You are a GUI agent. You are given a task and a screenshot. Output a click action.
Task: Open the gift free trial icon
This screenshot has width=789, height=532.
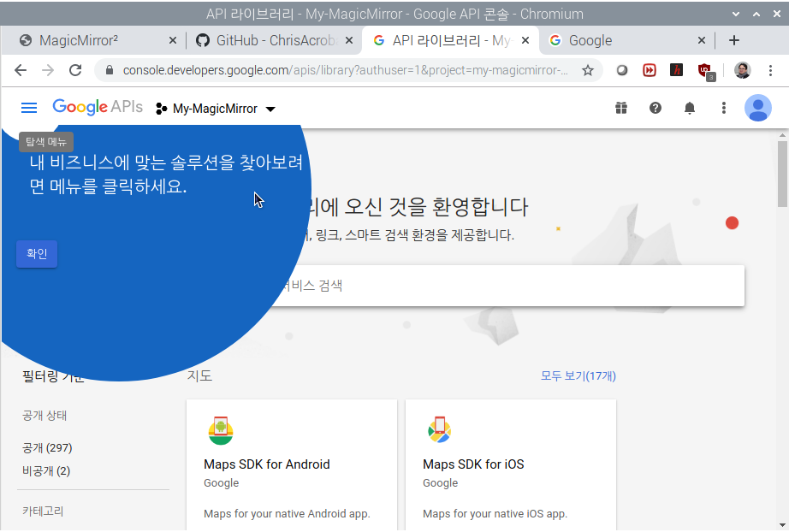click(621, 108)
